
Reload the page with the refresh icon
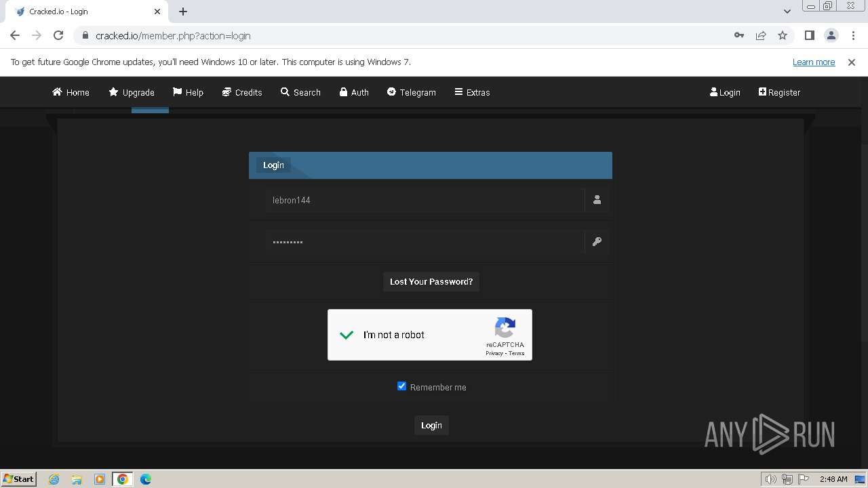click(x=58, y=35)
